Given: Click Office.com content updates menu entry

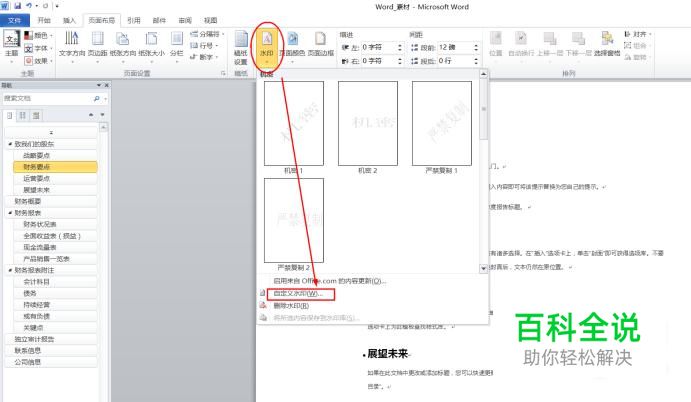Looking at the screenshot, I should [330, 281].
